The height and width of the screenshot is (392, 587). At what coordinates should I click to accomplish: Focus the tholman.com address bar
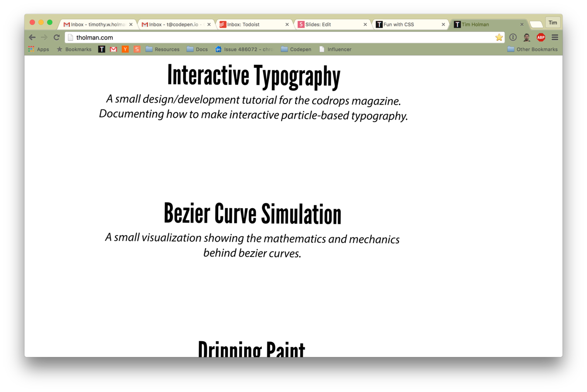point(284,37)
